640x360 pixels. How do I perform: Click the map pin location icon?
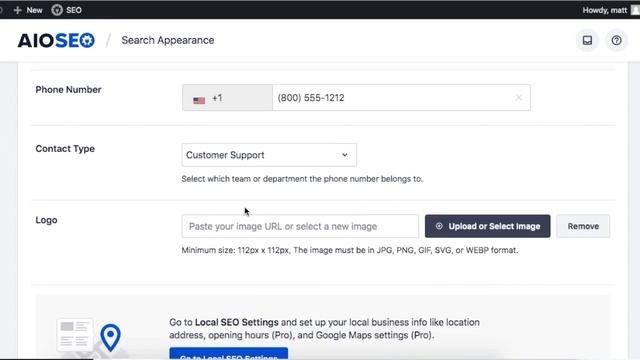(x=110, y=338)
